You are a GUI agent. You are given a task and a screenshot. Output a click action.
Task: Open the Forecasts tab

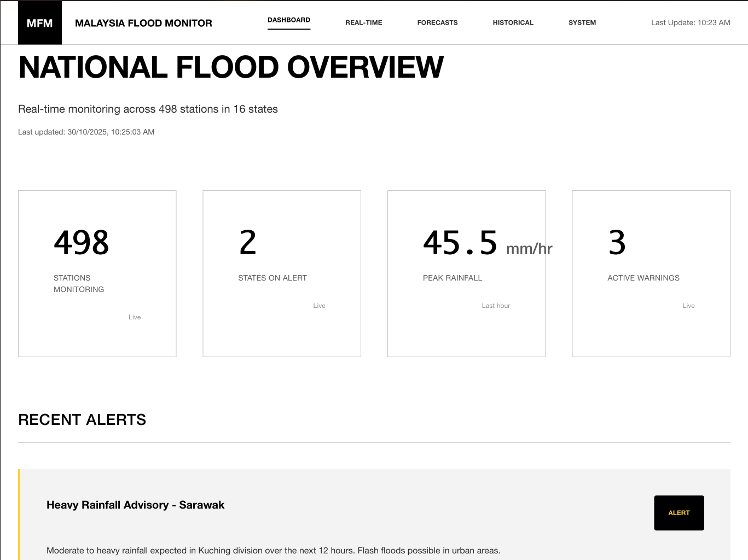437,23
